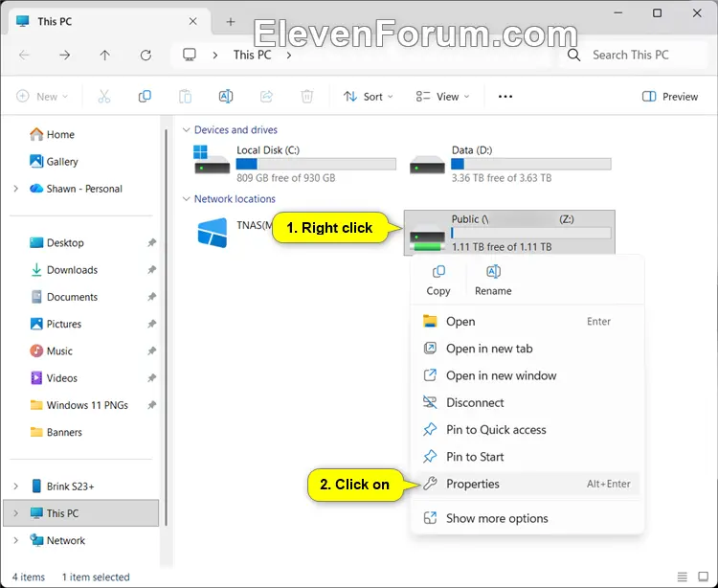Select the Local Disk (C:) drive icon
This screenshot has width=718, height=588.
(212, 159)
